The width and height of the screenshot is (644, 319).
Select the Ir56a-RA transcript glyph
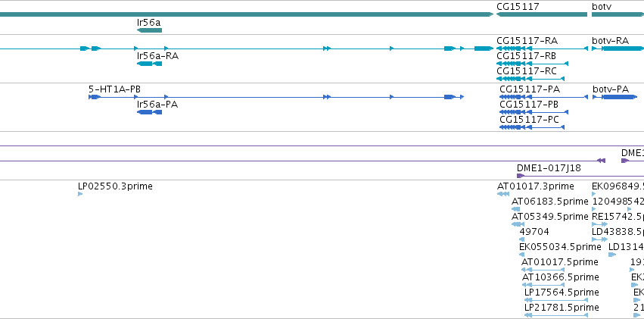coord(150,64)
